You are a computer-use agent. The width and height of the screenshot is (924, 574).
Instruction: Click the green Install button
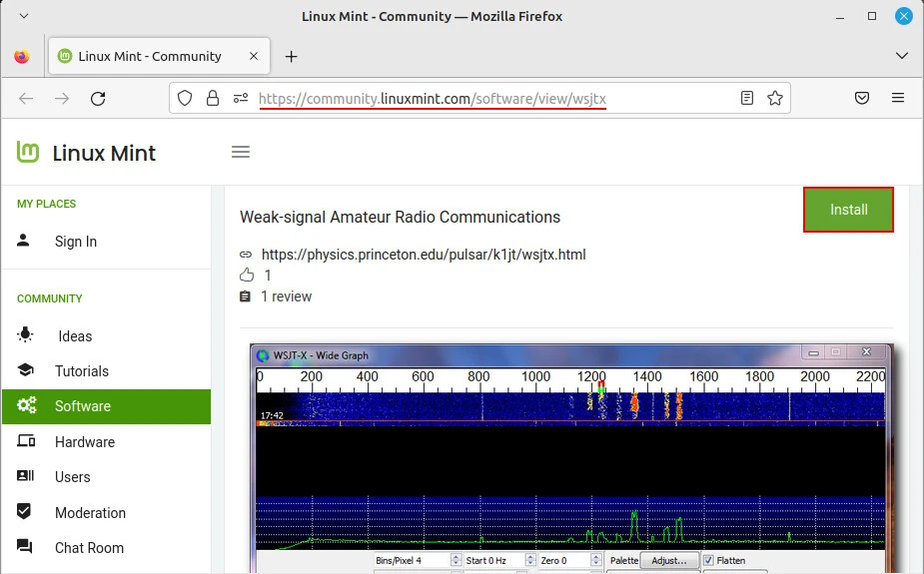point(848,210)
